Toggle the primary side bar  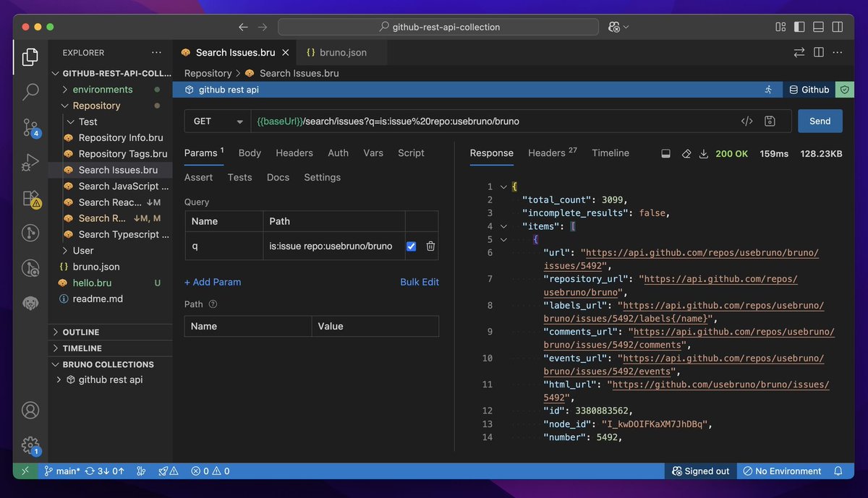click(x=799, y=27)
